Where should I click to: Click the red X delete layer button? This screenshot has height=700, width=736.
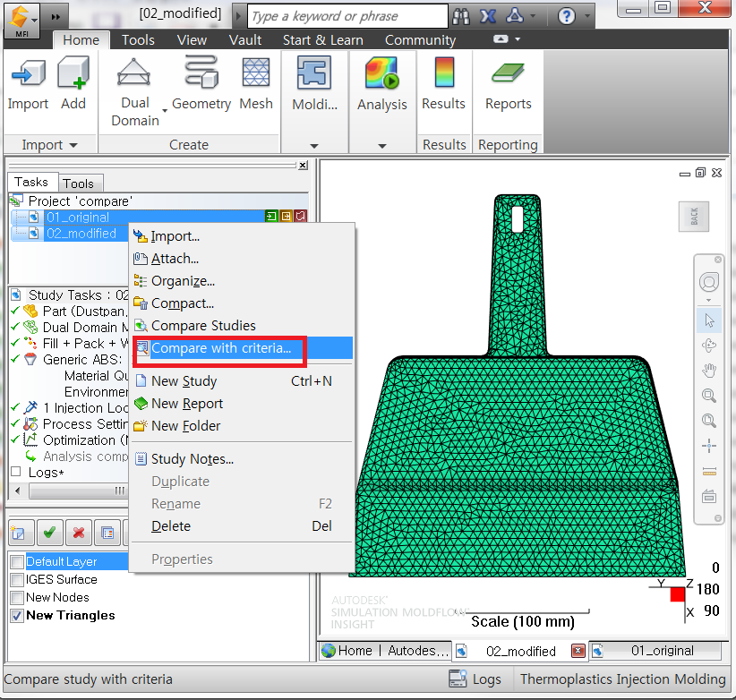click(79, 533)
